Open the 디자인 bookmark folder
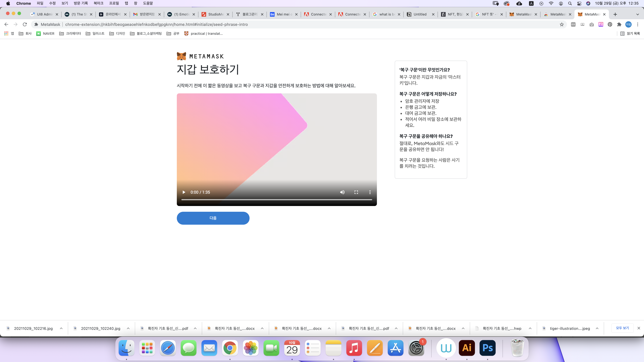The width and height of the screenshot is (644, 362). pyautogui.click(x=117, y=33)
